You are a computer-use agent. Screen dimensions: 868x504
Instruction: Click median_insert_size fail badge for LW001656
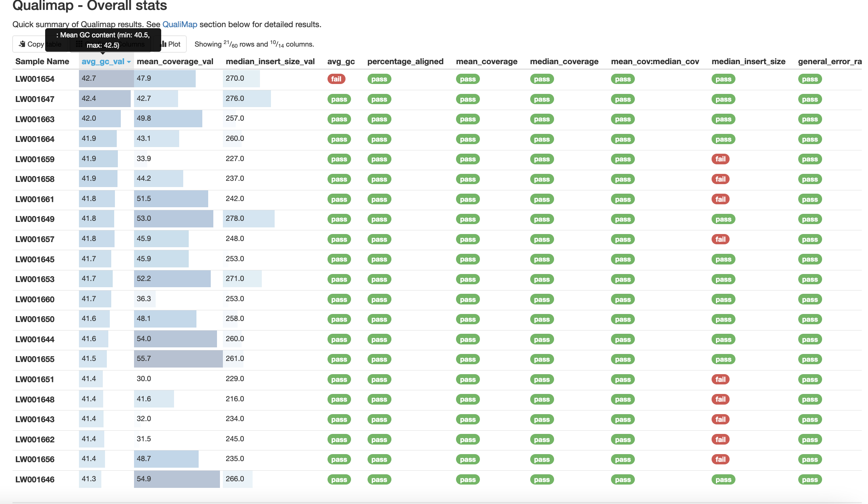pyautogui.click(x=720, y=459)
